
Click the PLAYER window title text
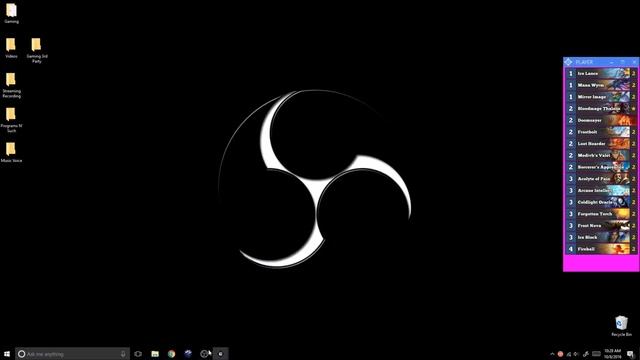[x=584, y=62]
